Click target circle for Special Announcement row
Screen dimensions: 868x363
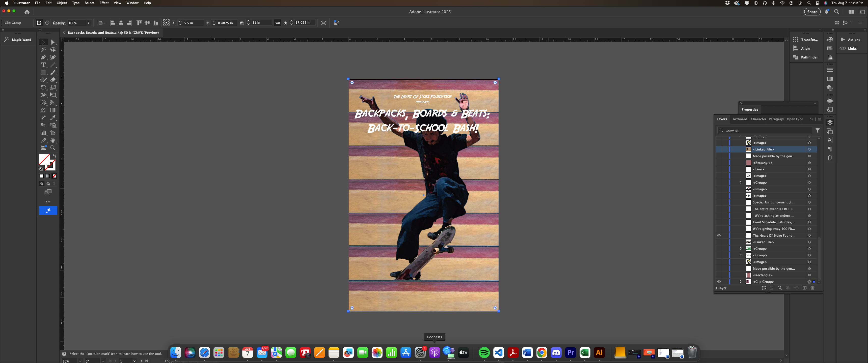tap(809, 202)
